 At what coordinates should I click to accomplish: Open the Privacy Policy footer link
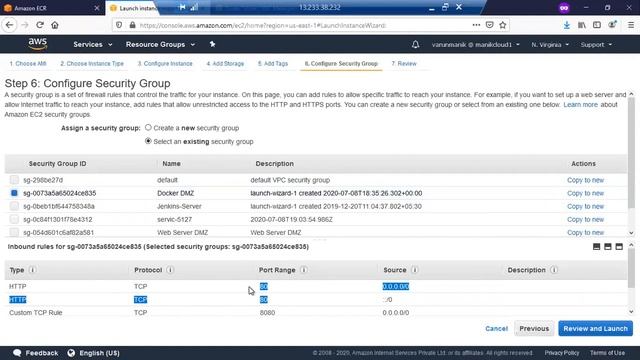coord(562,353)
